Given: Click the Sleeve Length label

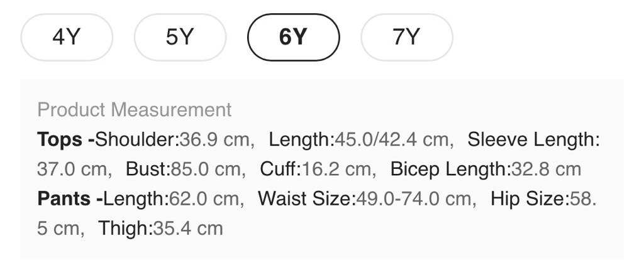Looking at the screenshot, I should (531, 139).
